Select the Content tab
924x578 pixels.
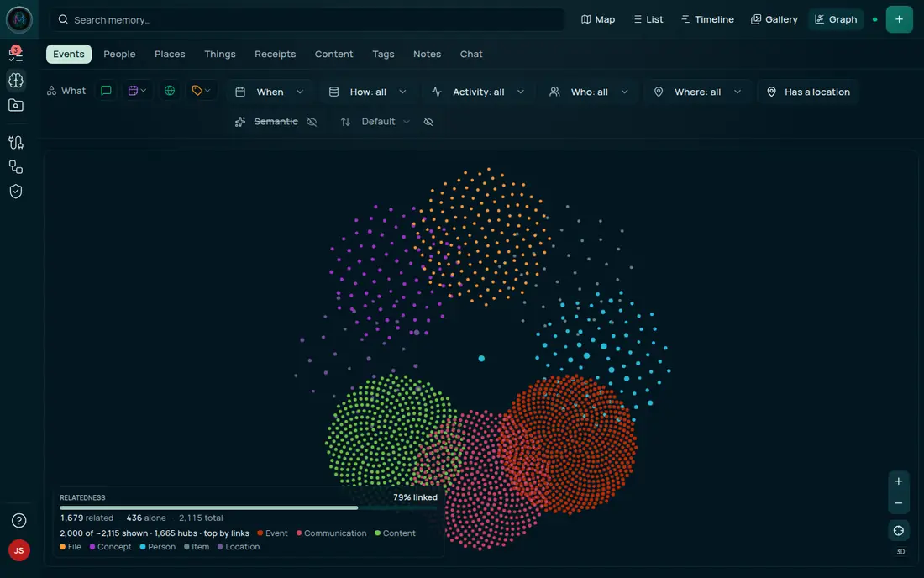click(333, 55)
